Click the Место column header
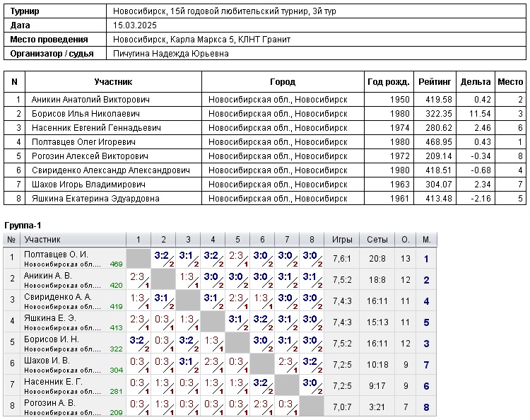Screen dimensions: 530x420 510,82
